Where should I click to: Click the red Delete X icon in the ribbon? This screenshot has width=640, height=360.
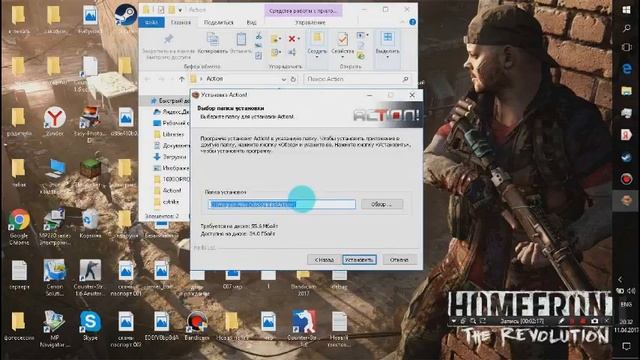292,39
